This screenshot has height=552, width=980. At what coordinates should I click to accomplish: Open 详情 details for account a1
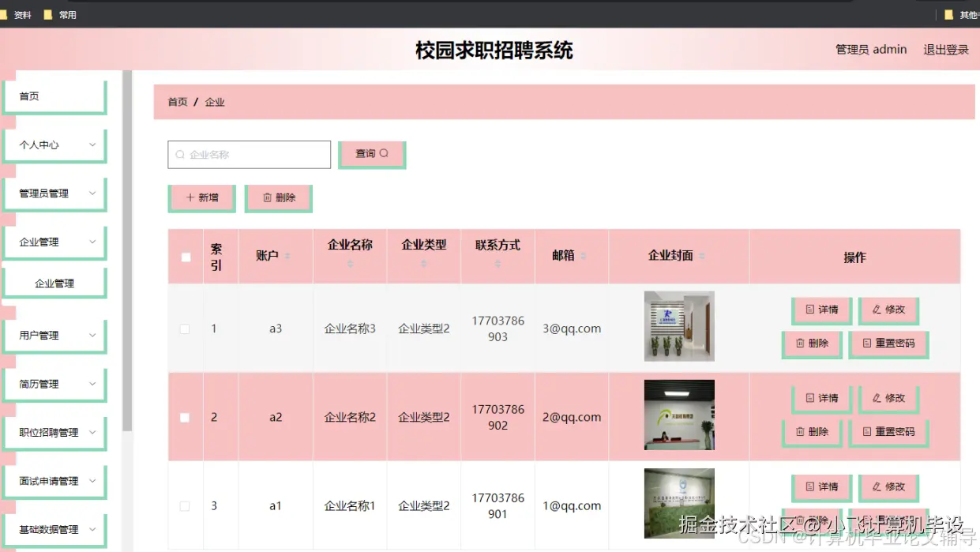[x=821, y=487]
